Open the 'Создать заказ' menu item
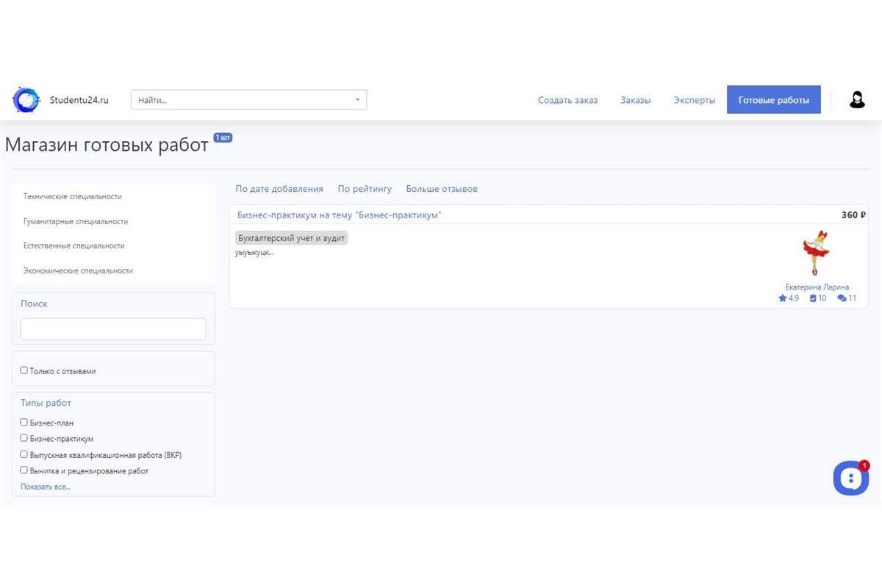This screenshot has width=882, height=588. [x=567, y=100]
